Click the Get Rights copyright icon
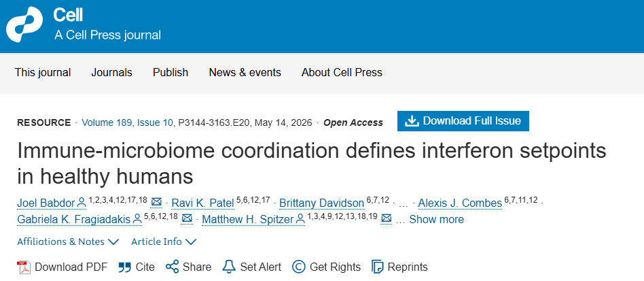Screen dimensions: 644x281 click(299, 267)
